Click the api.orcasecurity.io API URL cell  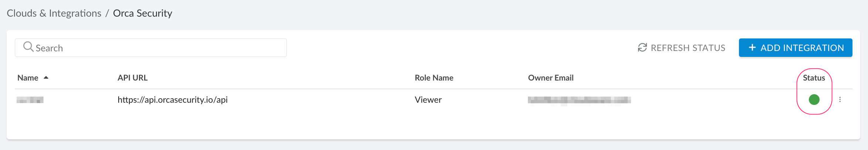[x=173, y=100]
